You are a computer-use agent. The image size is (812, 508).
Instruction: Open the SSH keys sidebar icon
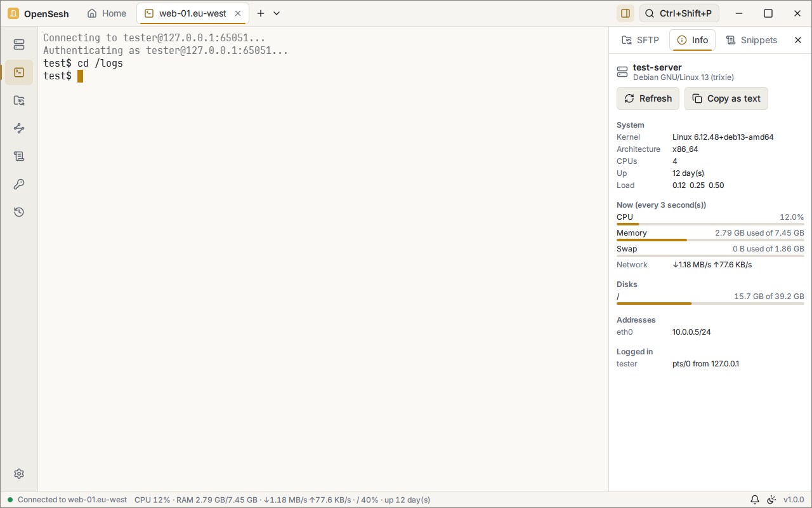click(19, 184)
